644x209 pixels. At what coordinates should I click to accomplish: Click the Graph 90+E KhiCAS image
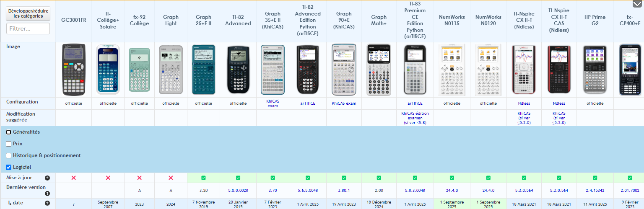343,70
